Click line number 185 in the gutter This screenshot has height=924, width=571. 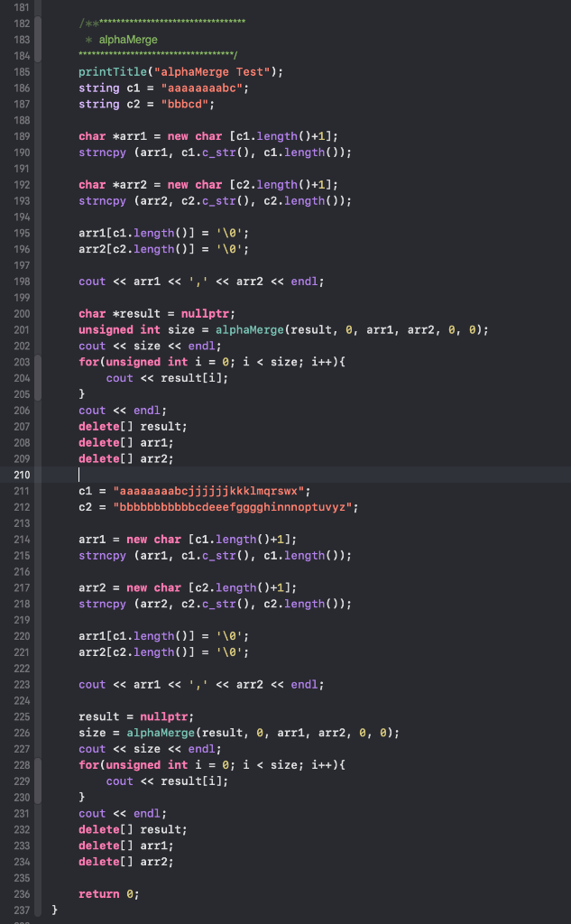coord(22,72)
